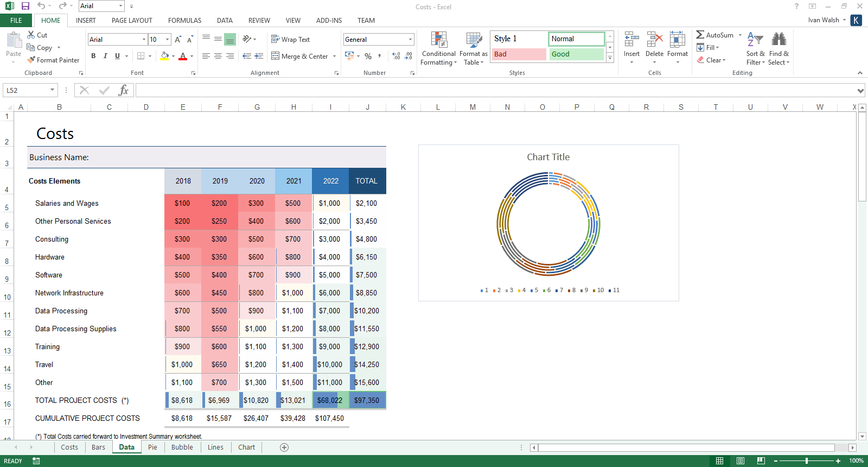This screenshot has width=868, height=467.
Task: Click the Format Painter brush icon
Action: pos(31,60)
